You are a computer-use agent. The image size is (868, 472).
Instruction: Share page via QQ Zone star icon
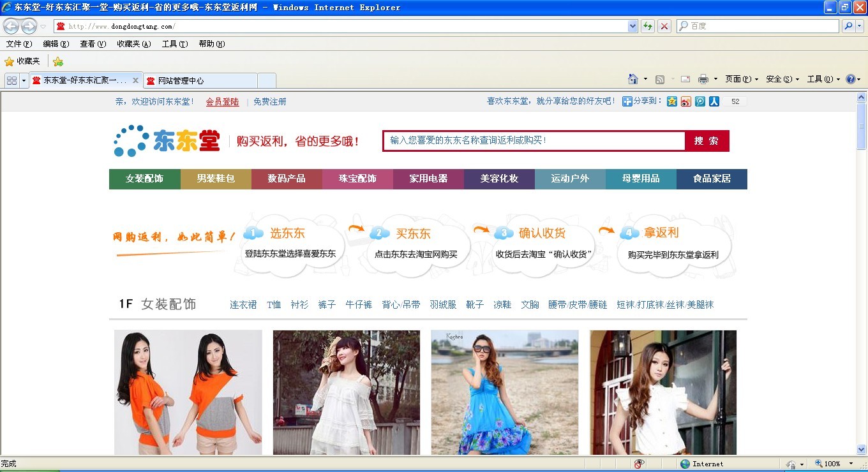(x=671, y=101)
